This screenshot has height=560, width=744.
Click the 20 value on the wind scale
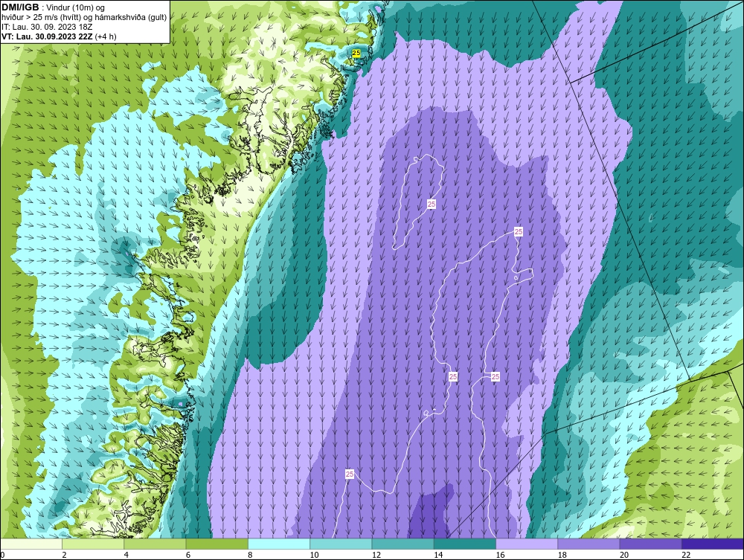(x=624, y=555)
